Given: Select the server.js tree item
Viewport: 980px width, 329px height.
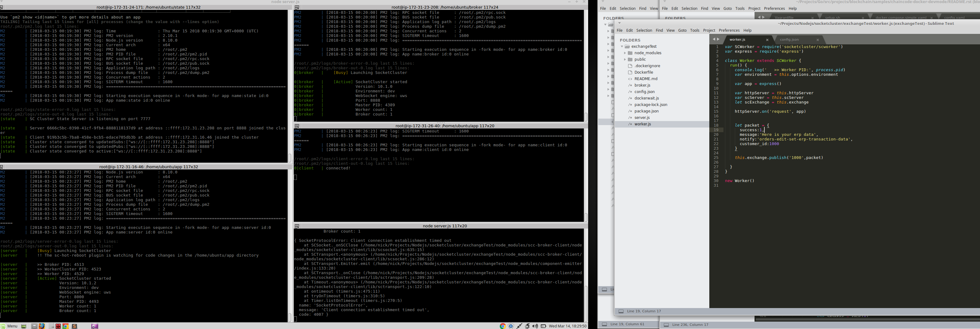Looking at the screenshot, I should click(642, 117).
